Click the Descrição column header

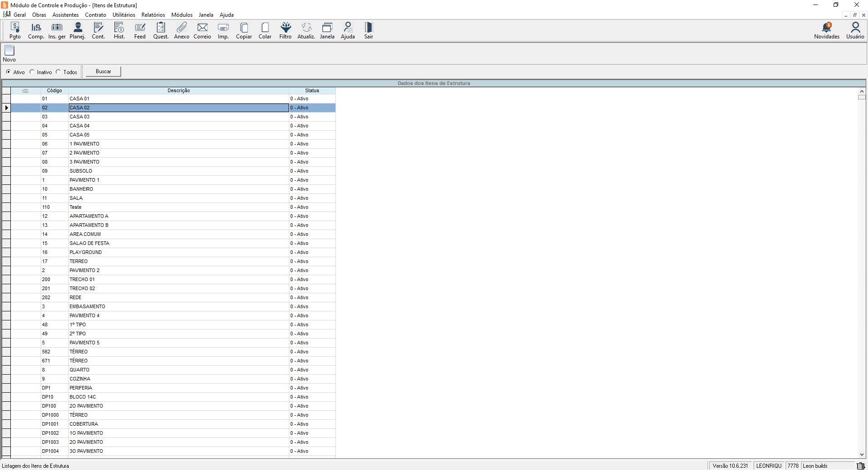179,91
